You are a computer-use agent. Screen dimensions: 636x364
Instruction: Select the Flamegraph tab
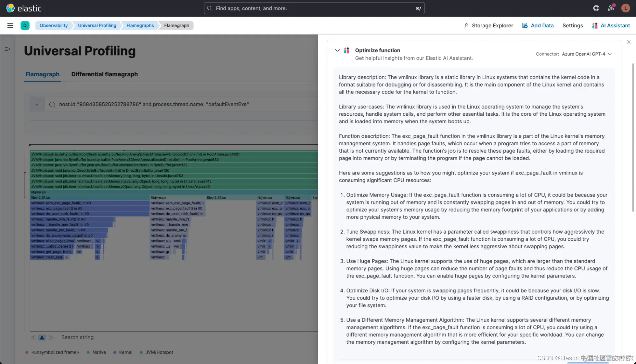[42, 74]
